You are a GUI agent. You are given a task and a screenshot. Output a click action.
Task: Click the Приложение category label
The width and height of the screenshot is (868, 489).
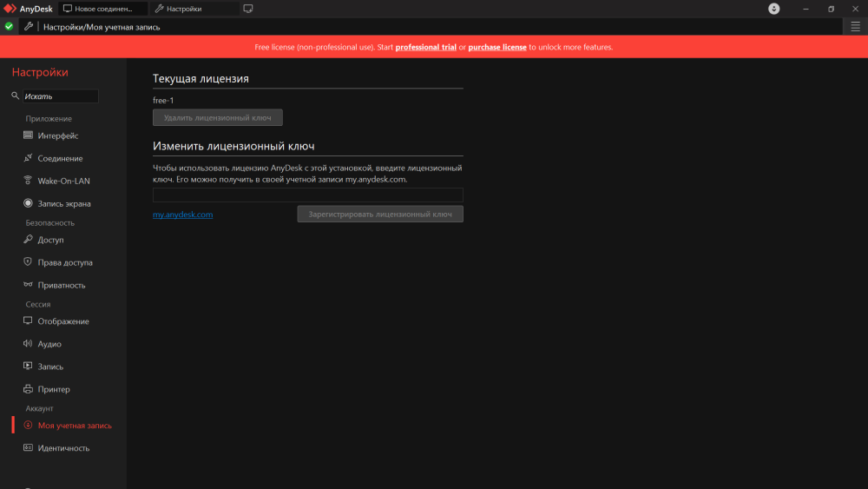49,118
